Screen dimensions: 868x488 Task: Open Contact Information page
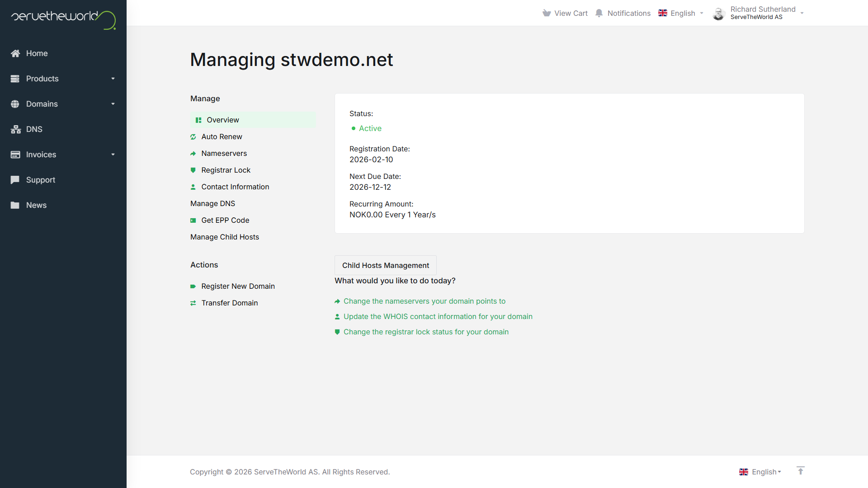pyautogui.click(x=235, y=187)
